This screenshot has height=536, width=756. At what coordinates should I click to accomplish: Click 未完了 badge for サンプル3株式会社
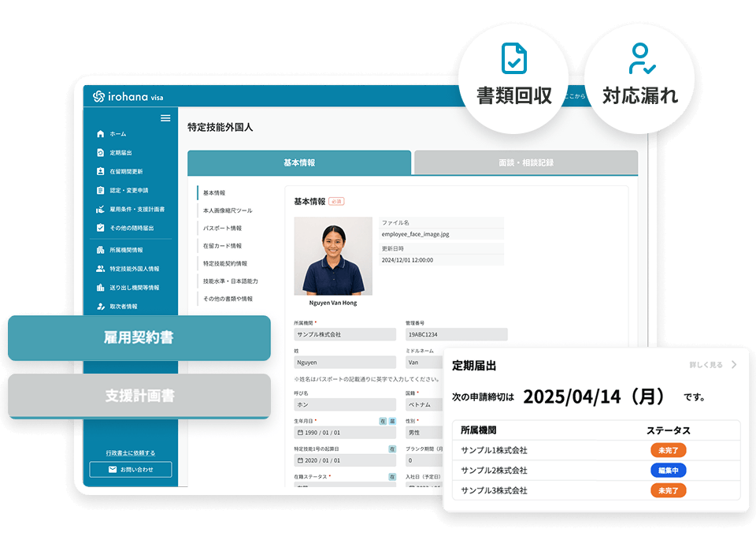[x=669, y=490]
